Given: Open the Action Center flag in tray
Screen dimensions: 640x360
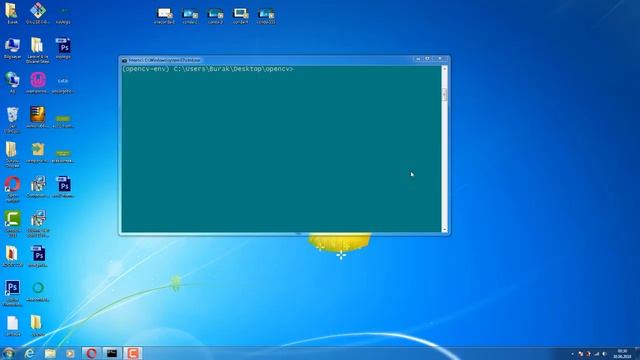Looking at the screenshot, I should pos(581,354).
